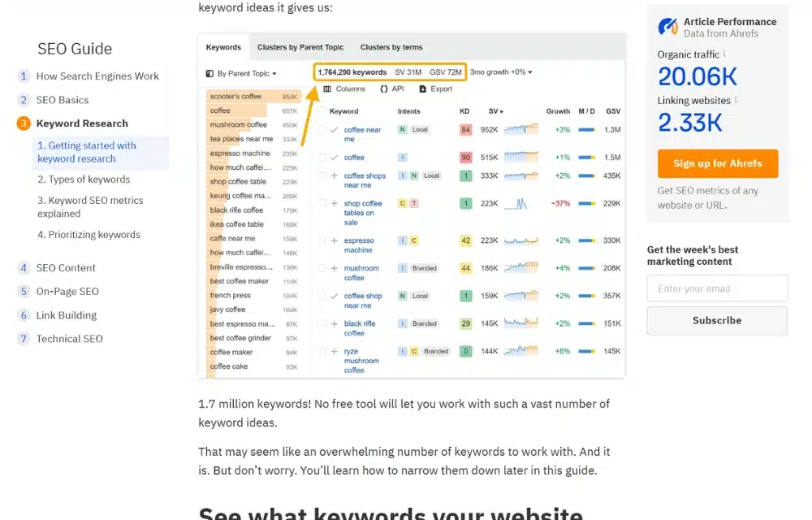Click the plus icon next to espresso machine keyword
Screen dimensions: 812x520
tap(335, 240)
